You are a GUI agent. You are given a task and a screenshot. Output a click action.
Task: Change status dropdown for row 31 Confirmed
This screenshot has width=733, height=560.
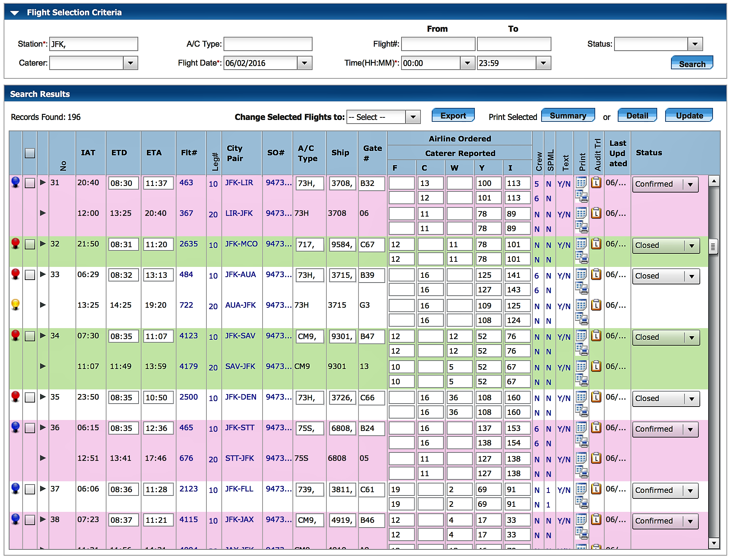tap(665, 184)
